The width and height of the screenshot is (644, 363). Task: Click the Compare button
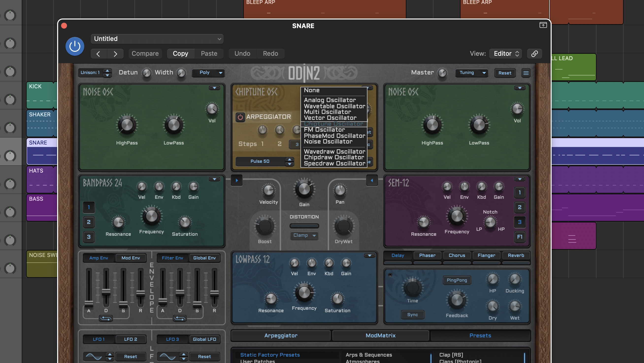point(145,54)
